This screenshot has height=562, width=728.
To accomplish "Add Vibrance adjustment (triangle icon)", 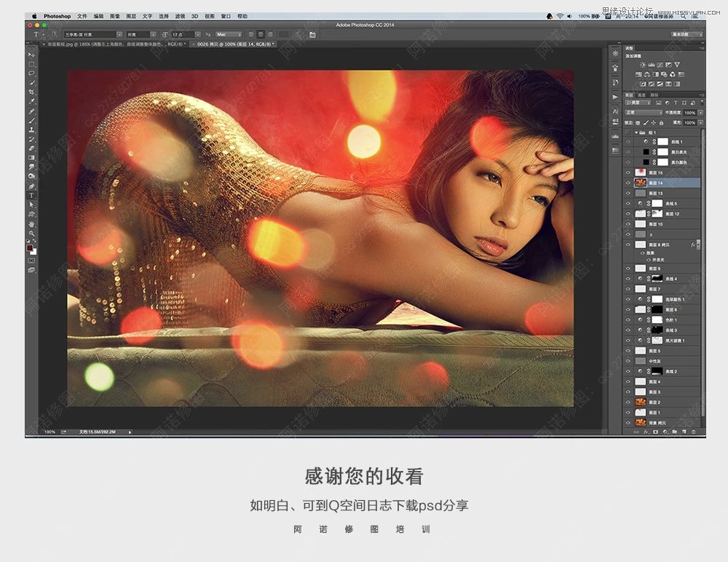I will 677,65.
